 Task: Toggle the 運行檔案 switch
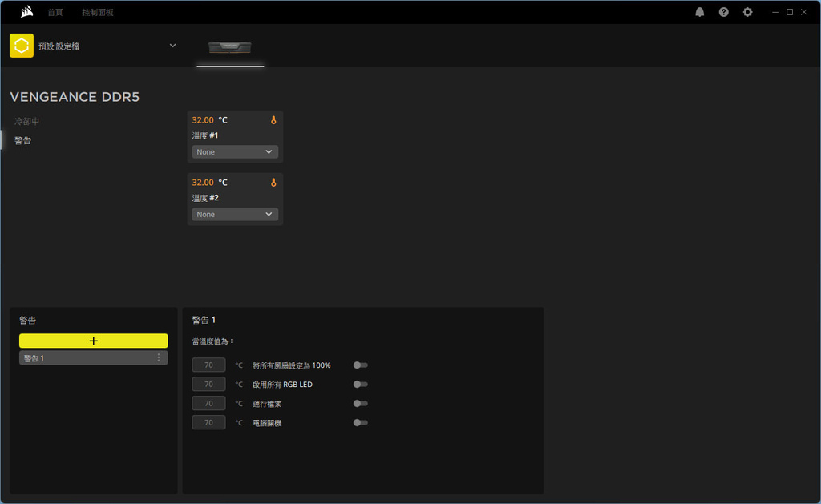(x=360, y=404)
